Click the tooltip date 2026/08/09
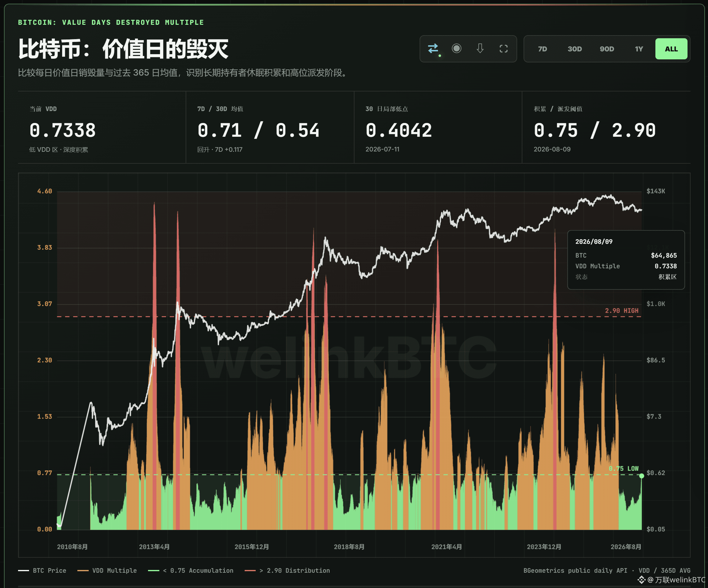Image resolution: width=708 pixels, height=588 pixels. point(594,242)
